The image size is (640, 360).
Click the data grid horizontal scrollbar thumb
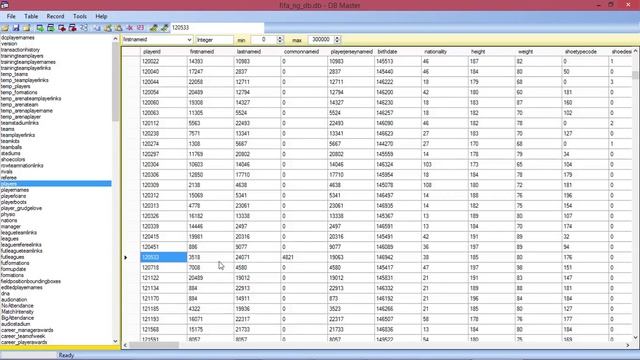(x=154, y=345)
